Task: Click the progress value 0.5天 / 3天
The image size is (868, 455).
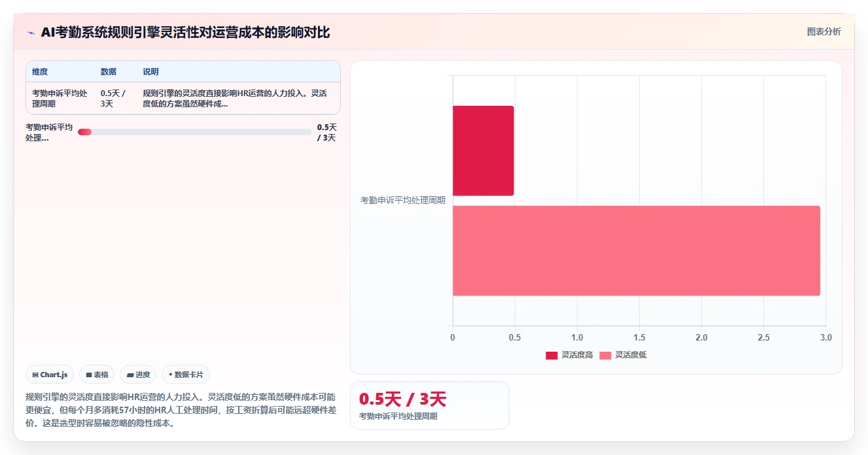Action: (326, 132)
